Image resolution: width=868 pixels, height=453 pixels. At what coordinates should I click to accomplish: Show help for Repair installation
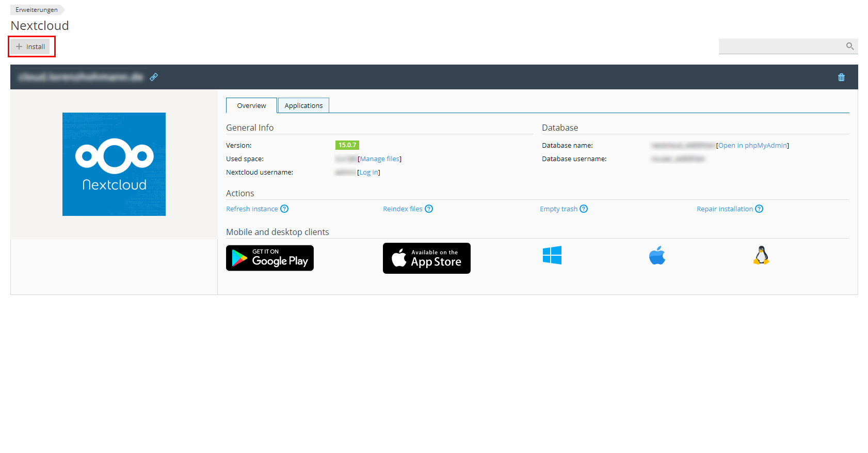759,209
